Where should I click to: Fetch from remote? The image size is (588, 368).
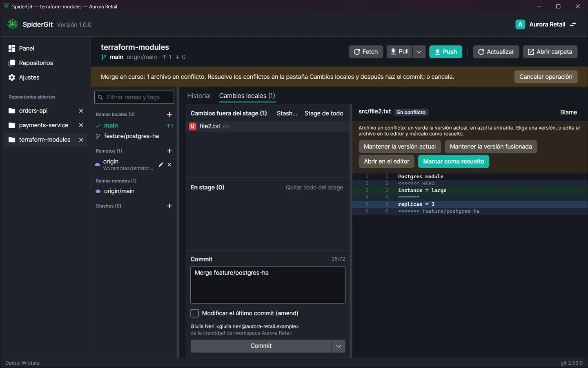pyautogui.click(x=366, y=52)
